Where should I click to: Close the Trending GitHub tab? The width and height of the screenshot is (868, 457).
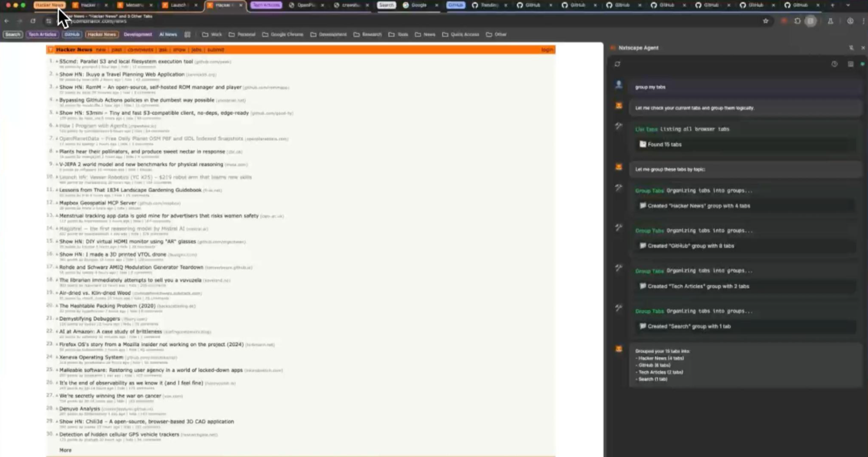tap(506, 5)
